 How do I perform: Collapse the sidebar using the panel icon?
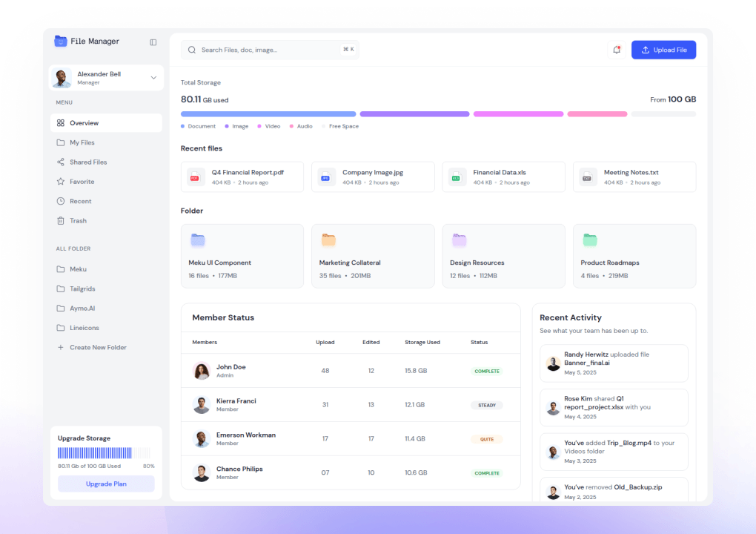153,42
